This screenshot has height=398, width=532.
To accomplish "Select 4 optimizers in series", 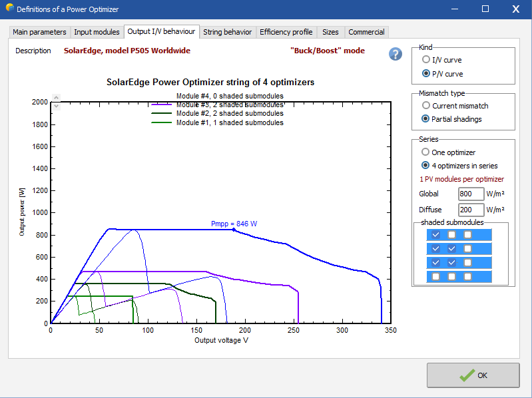I will pos(459,166).
